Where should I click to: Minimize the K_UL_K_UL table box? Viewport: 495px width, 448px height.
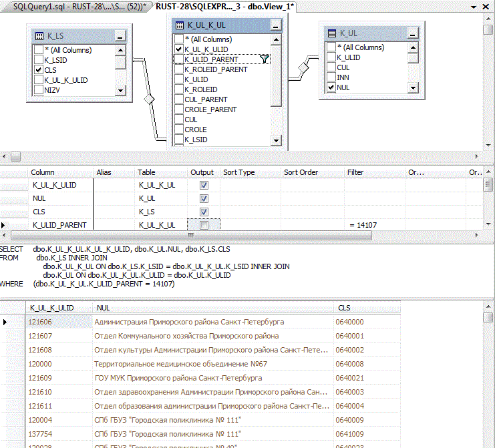point(275,25)
